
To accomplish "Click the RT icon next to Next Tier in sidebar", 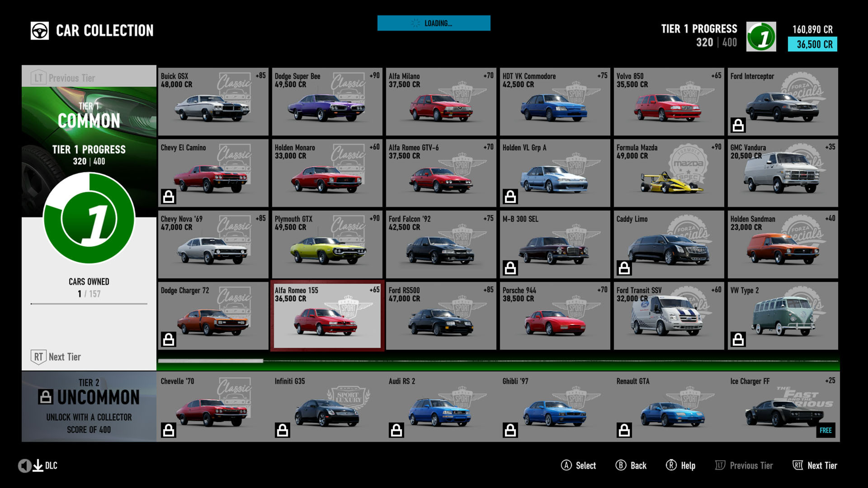I will coord(38,357).
